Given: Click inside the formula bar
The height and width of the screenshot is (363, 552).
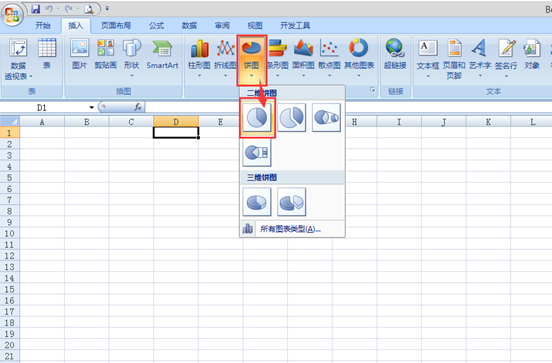Looking at the screenshot, I should click(x=349, y=107).
